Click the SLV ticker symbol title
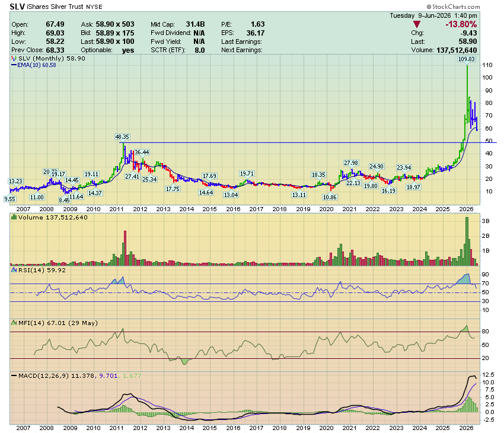The image size is (504, 433). pyautogui.click(x=17, y=7)
